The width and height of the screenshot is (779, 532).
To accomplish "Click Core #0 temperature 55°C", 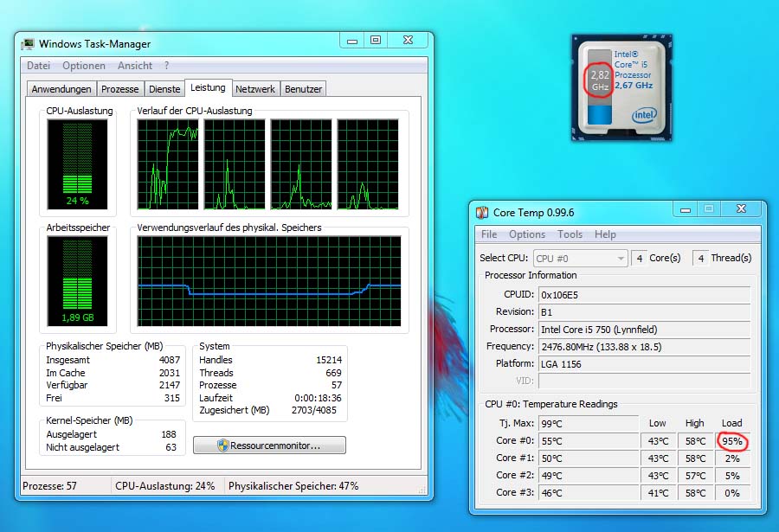I will click(x=589, y=441).
